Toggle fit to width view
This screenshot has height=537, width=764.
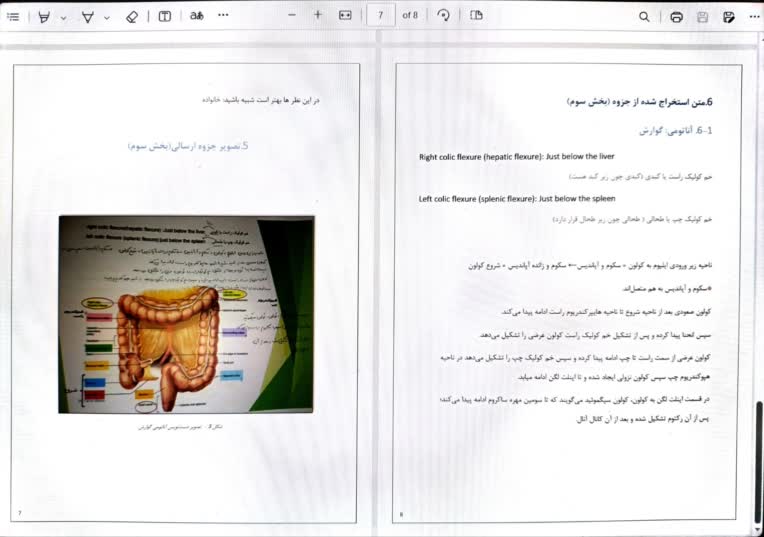[x=345, y=15]
